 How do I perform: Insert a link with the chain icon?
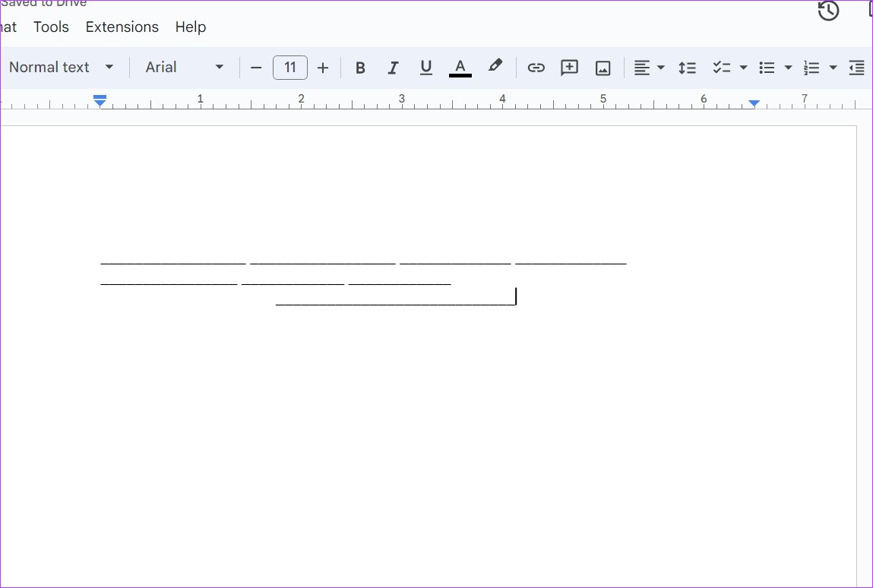[536, 68]
